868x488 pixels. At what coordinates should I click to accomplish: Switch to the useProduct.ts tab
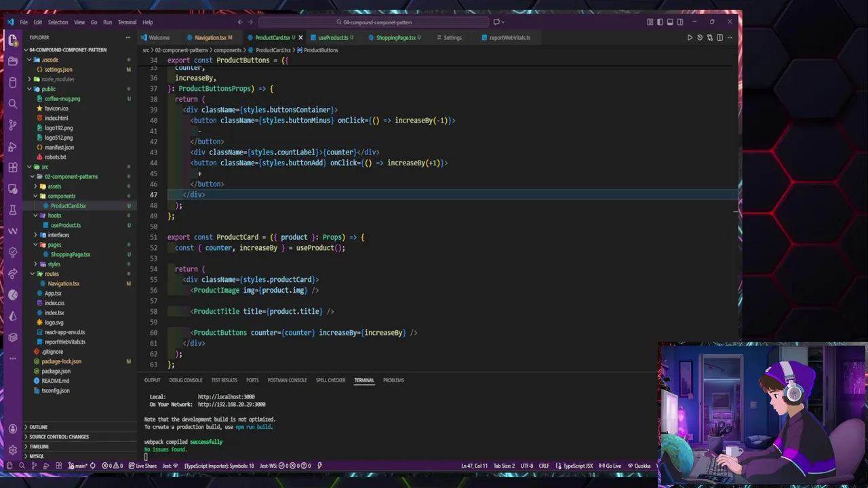coord(333,38)
